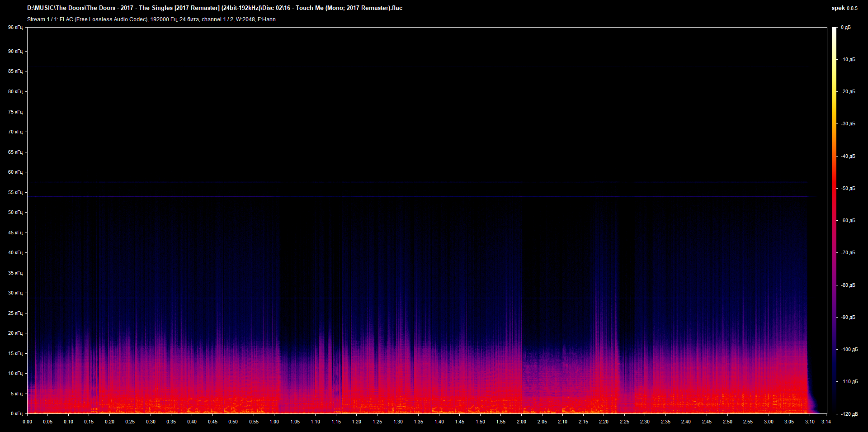Click the 1:00 time marker on the axis
Screen dimensions: 868x432
click(x=274, y=422)
